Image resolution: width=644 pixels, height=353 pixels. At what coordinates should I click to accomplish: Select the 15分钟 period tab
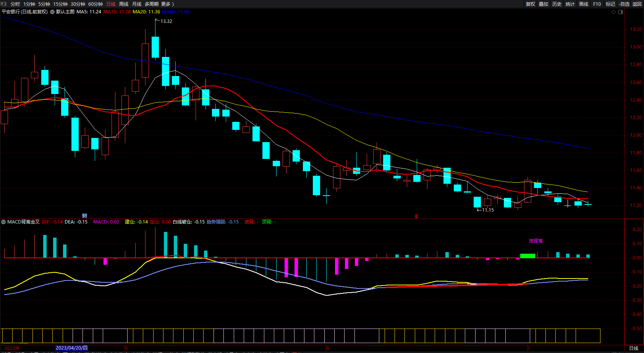[60, 4]
